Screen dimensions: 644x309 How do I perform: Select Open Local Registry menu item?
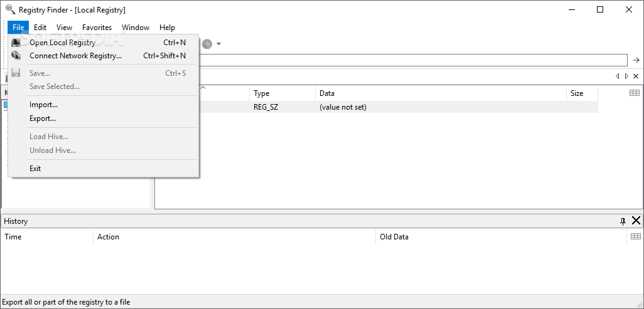click(104, 42)
